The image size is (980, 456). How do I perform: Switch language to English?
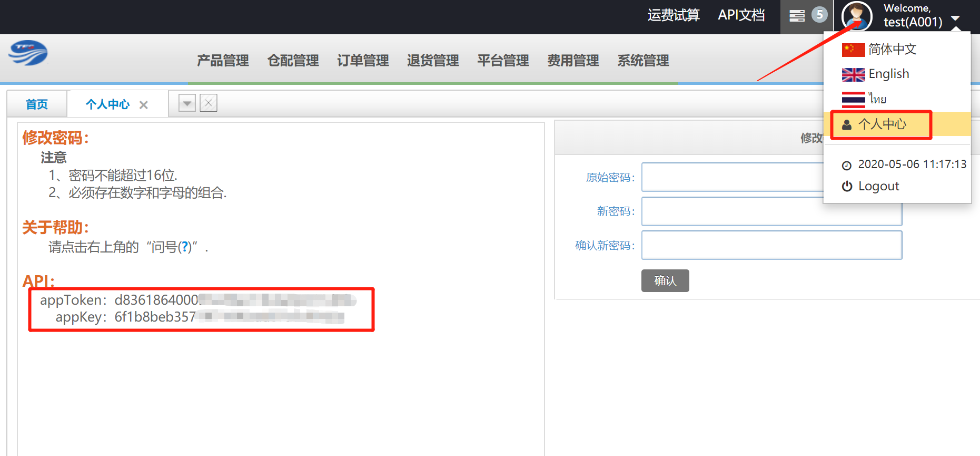coord(888,74)
